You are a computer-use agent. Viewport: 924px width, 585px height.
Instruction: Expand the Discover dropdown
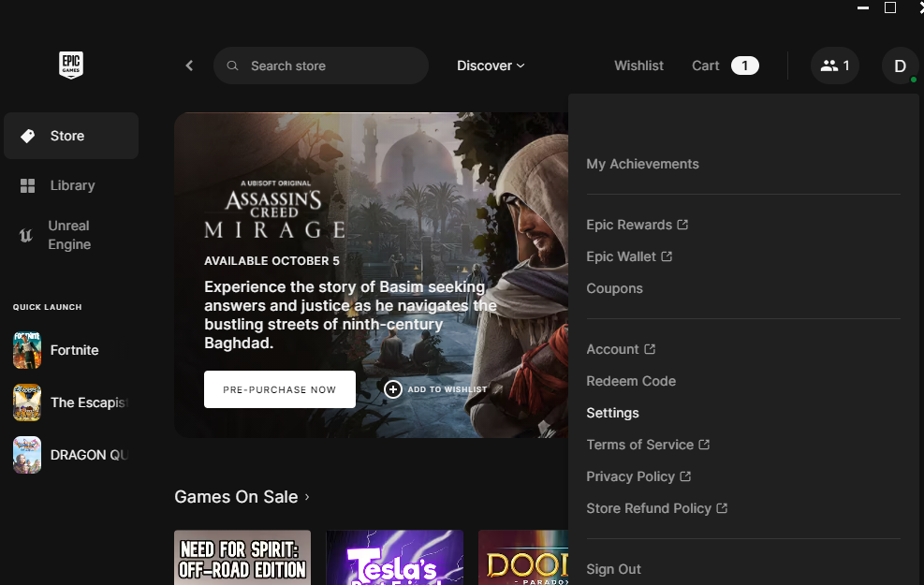click(491, 66)
